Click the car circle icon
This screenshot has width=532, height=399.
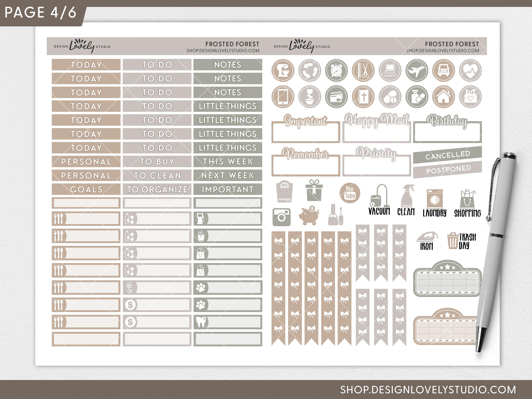click(444, 70)
